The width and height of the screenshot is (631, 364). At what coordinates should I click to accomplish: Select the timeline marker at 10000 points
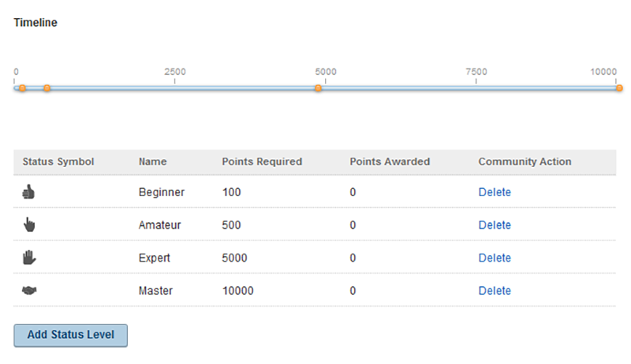[x=619, y=88]
